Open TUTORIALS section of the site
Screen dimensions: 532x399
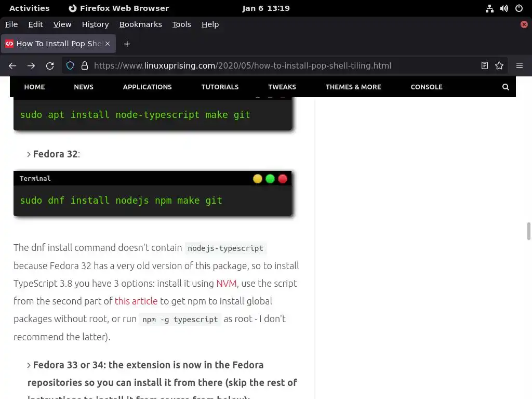[220, 87]
